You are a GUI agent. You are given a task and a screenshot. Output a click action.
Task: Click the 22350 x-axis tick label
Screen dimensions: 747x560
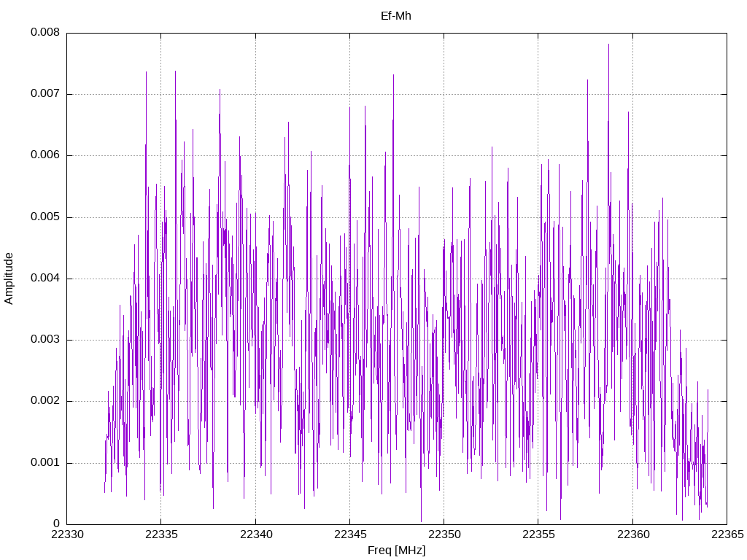tap(444, 534)
